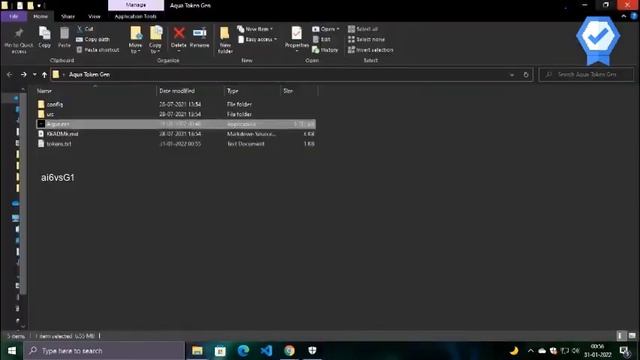Image resolution: width=640 pixels, height=360 pixels.
Task: Click Paste shortcut in Clipboard group
Action: coord(98,50)
